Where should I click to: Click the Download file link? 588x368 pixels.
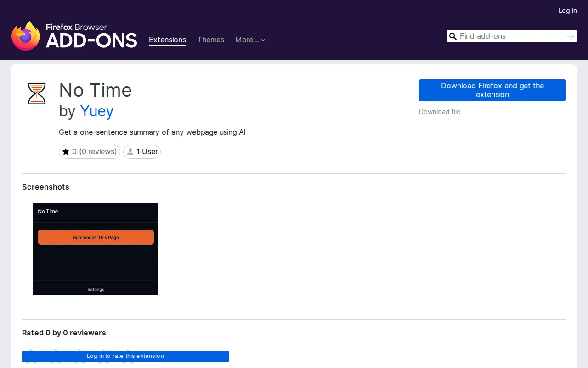(x=440, y=112)
